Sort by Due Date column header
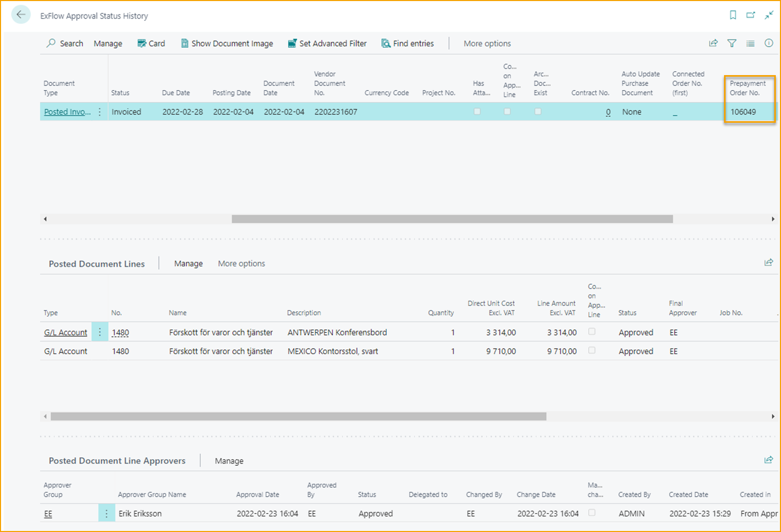Viewport: 781px width, 532px height. pos(176,93)
